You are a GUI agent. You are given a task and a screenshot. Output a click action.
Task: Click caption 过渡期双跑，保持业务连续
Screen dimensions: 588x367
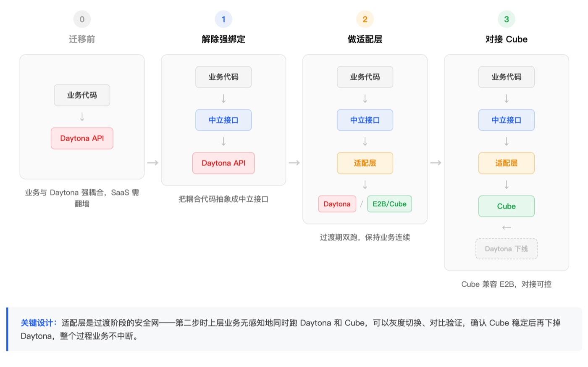[x=365, y=237]
